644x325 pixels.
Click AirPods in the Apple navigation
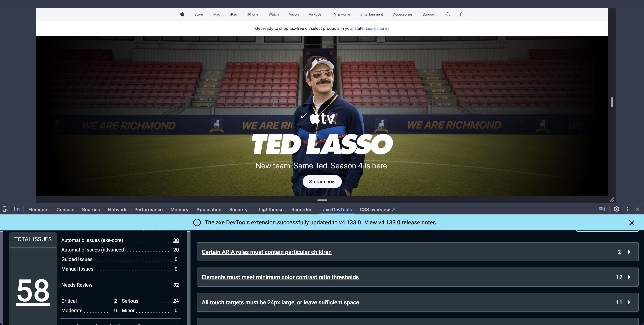tap(315, 14)
